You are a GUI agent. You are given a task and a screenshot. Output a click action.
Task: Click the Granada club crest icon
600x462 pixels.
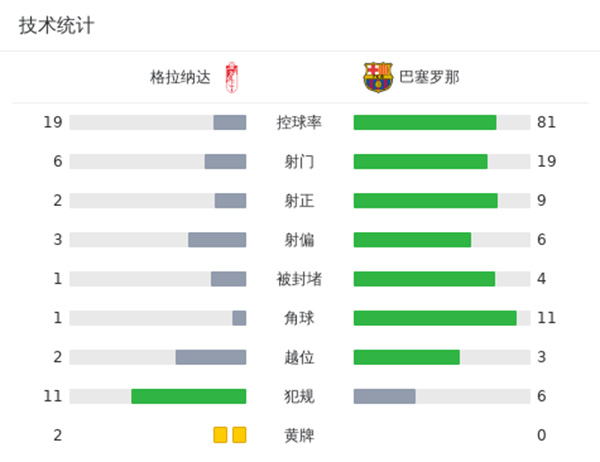[x=232, y=76]
